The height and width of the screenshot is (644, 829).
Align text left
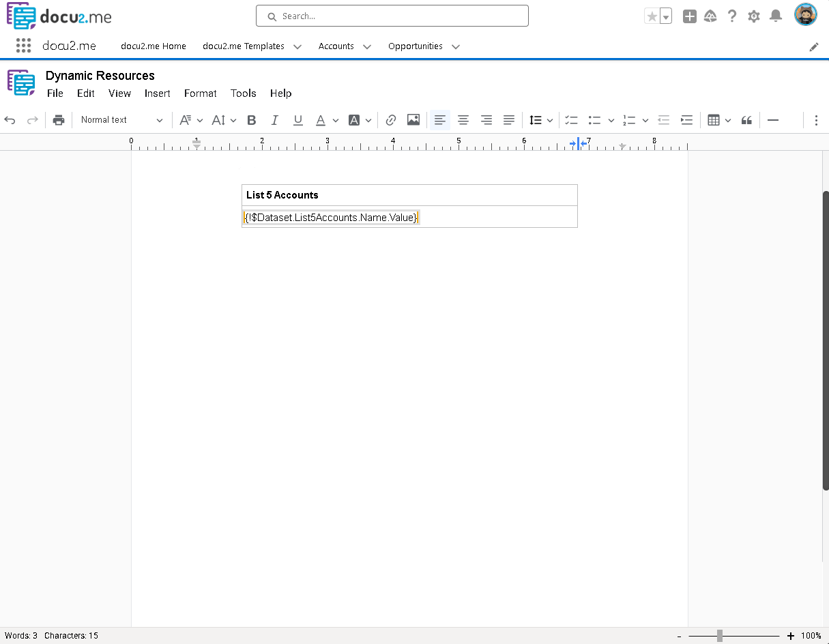tap(440, 120)
